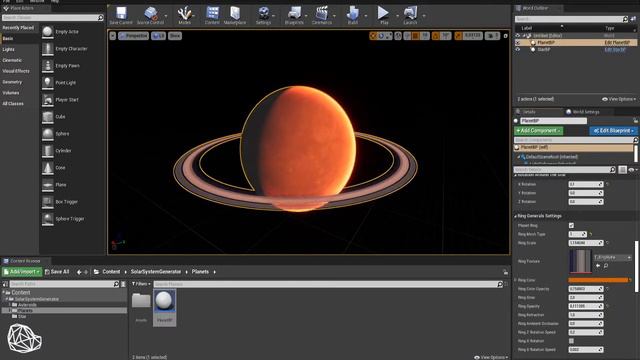Select the Cinematic category
Image resolution: width=640 pixels, height=360 pixels.
[12, 60]
